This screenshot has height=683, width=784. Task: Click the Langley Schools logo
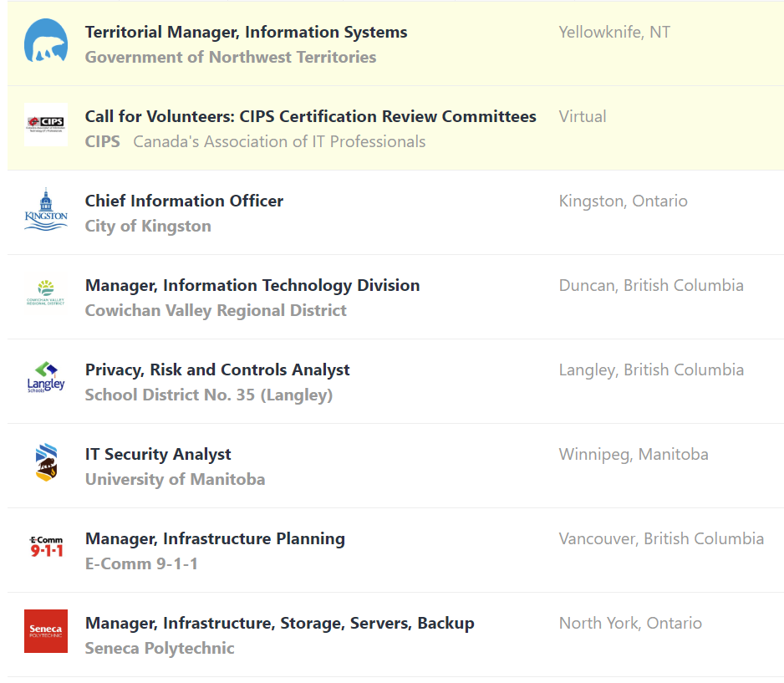[x=46, y=379]
